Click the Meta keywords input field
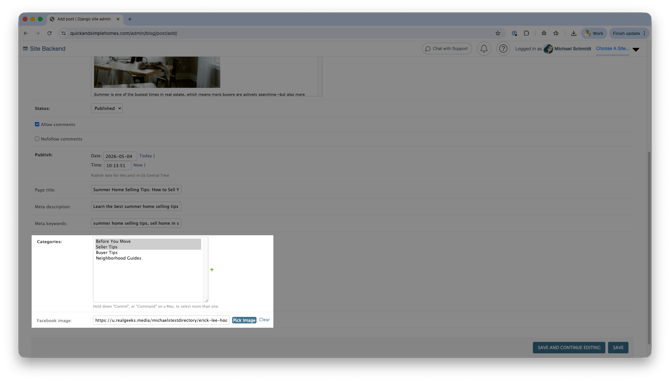This screenshot has width=670, height=382. (x=136, y=223)
